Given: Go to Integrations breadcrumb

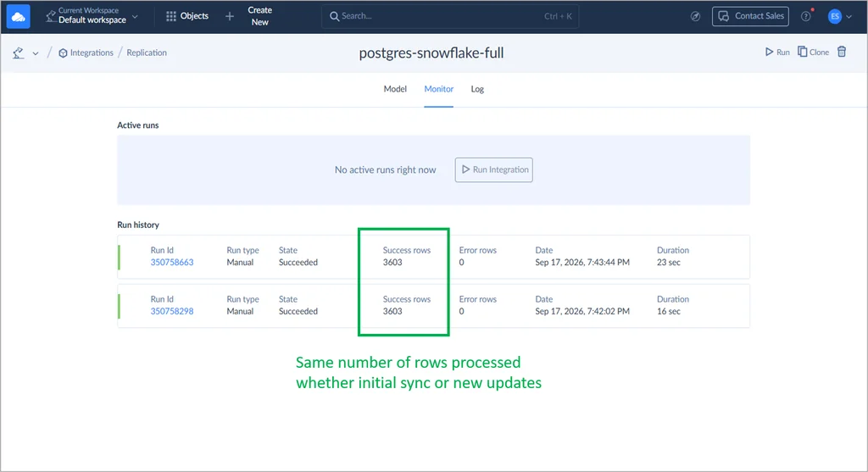Looking at the screenshot, I should 92,53.
